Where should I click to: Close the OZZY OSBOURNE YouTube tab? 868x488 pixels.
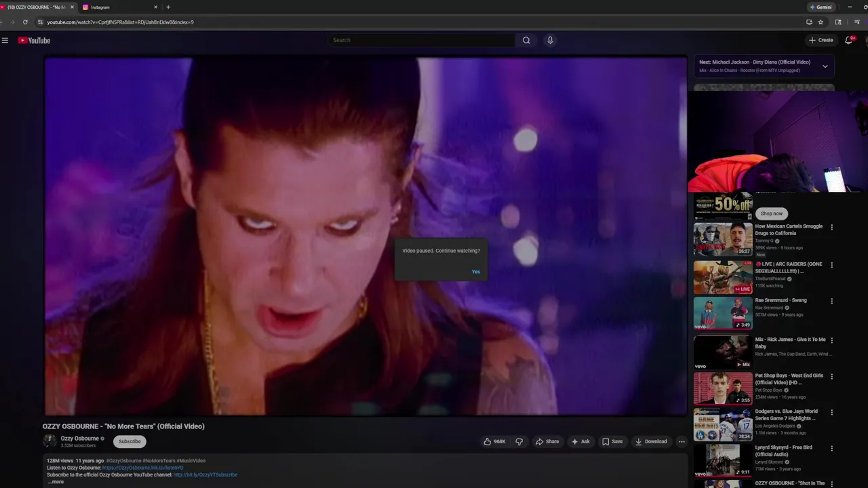pyautogui.click(x=72, y=7)
